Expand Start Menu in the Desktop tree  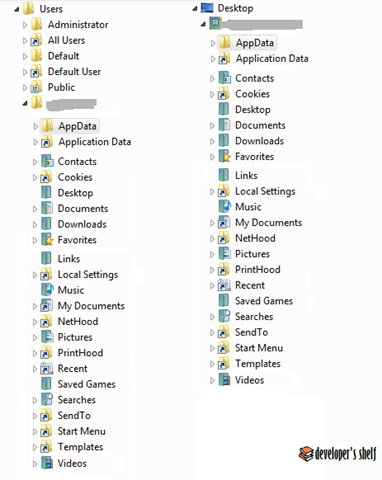(212, 348)
